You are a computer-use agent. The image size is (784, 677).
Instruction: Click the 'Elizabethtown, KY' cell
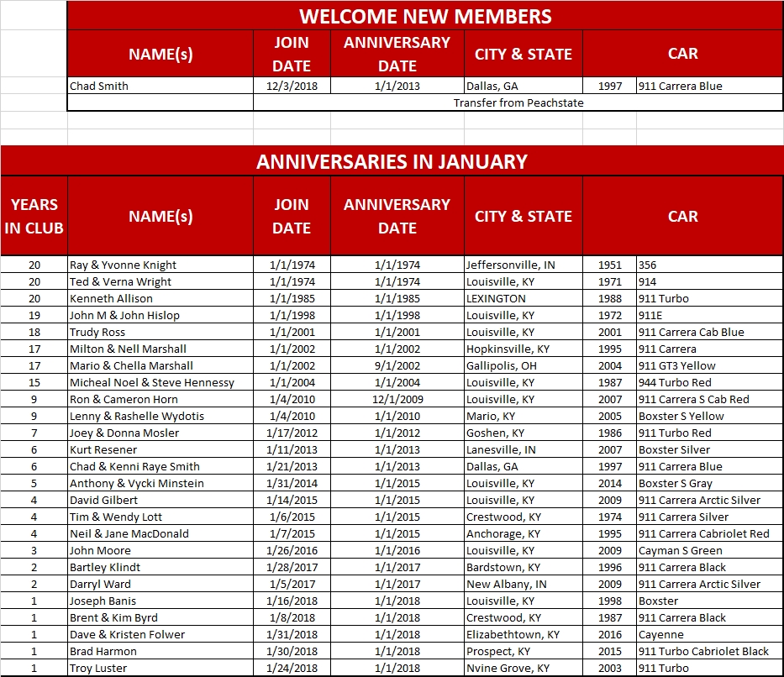524,634
